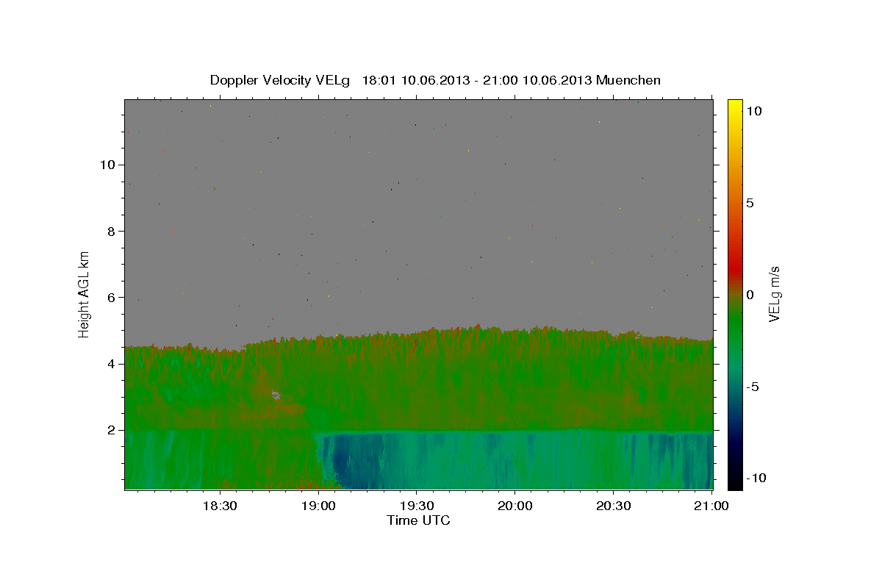Click the small gray gap near 3 km
The image size is (882, 588).
pyautogui.click(x=276, y=395)
